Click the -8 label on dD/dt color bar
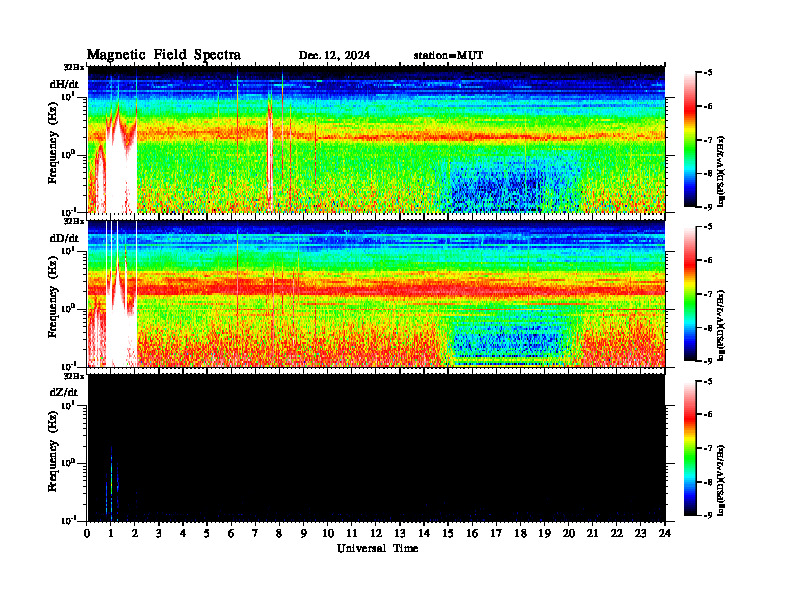This screenshot has width=792, height=612. [x=708, y=328]
